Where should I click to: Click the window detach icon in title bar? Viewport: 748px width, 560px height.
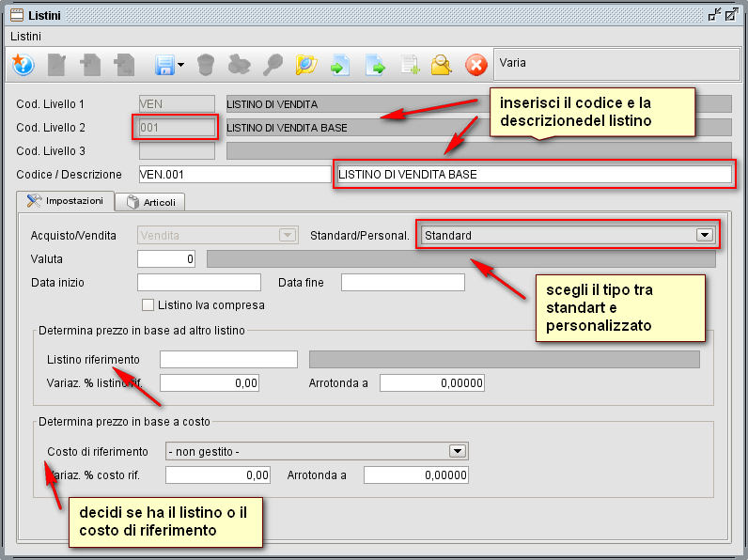714,15
